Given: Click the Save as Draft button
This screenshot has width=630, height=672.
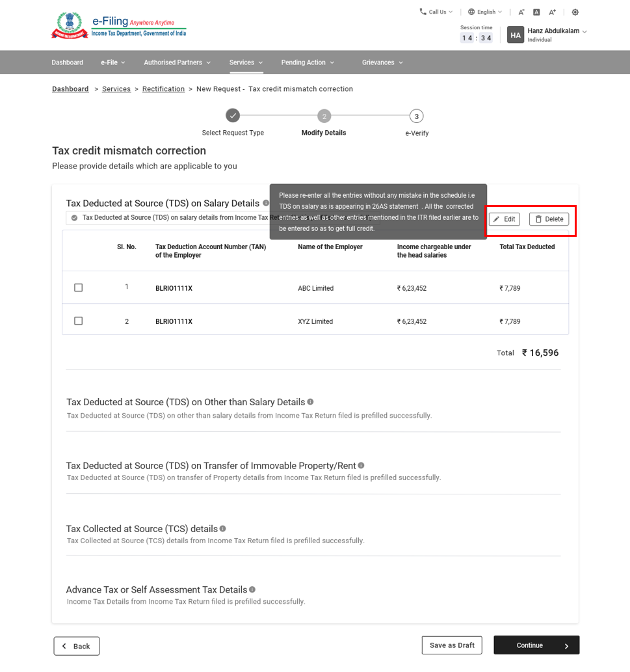Looking at the screenshot, I should point(452,645).
